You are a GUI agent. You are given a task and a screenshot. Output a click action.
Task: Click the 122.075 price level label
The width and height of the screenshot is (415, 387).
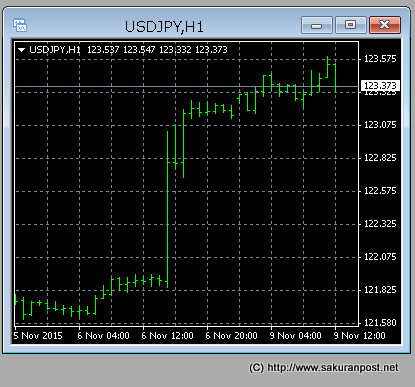click(380, 257)
